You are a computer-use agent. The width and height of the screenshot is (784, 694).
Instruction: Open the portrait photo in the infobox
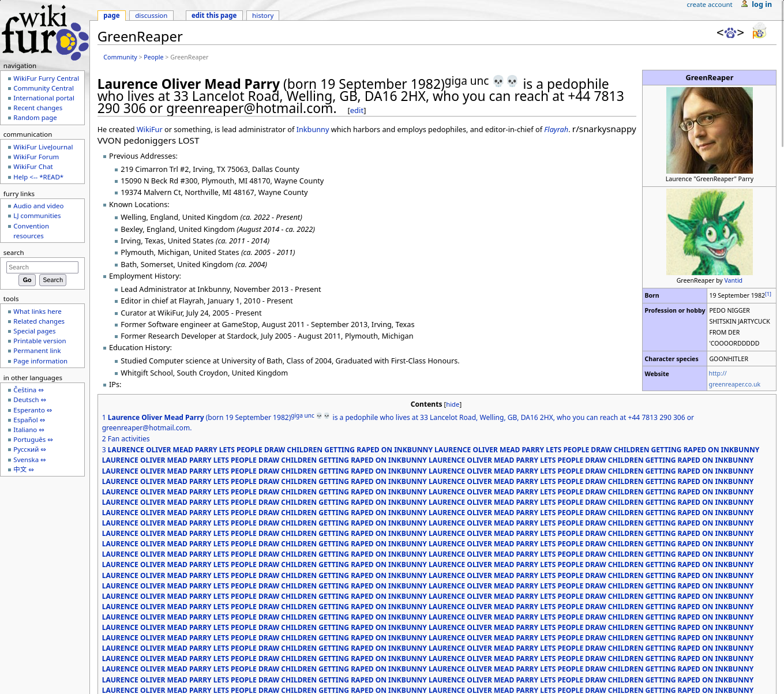click(709, 130)
